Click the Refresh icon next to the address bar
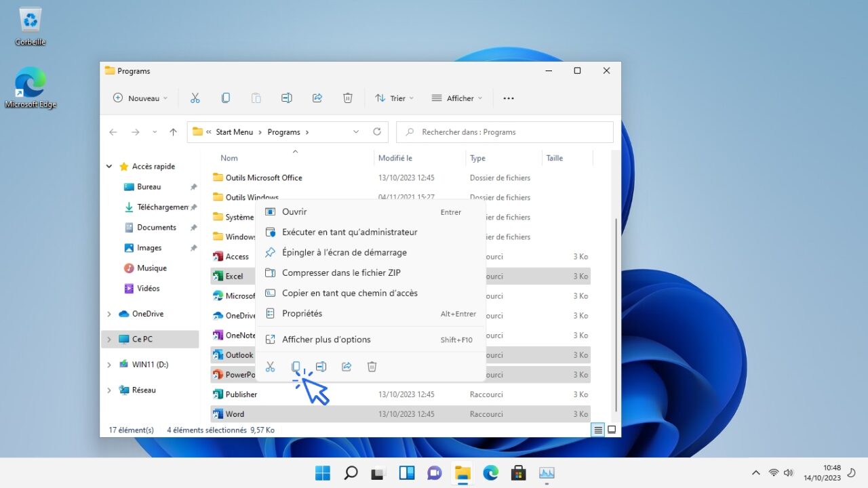This screenshot has width=868, height=488. pos(377,131)
